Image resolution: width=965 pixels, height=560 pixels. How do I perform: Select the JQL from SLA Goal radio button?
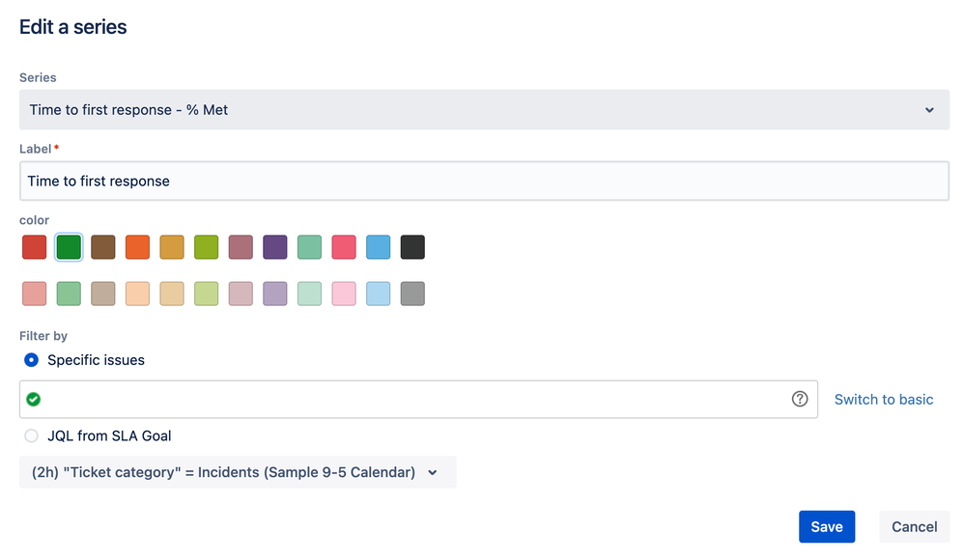tap(31, 435)
